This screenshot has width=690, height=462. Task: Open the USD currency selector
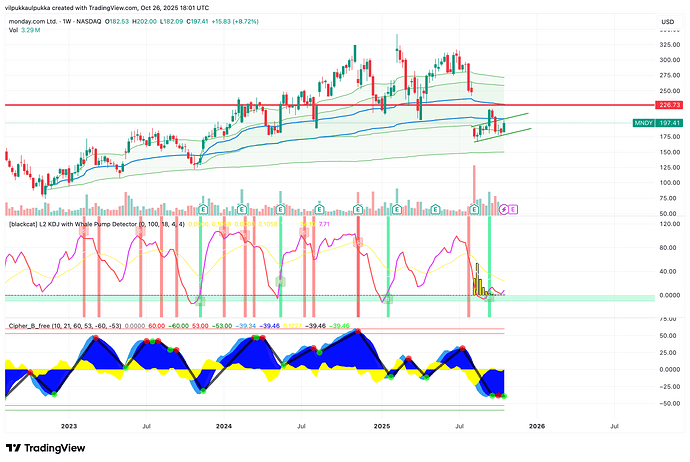click(668, 22)
